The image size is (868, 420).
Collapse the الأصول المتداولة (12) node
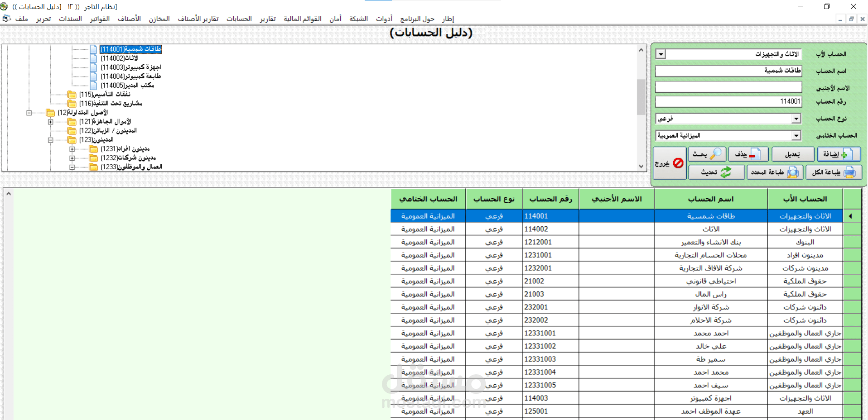click(29, 113)
